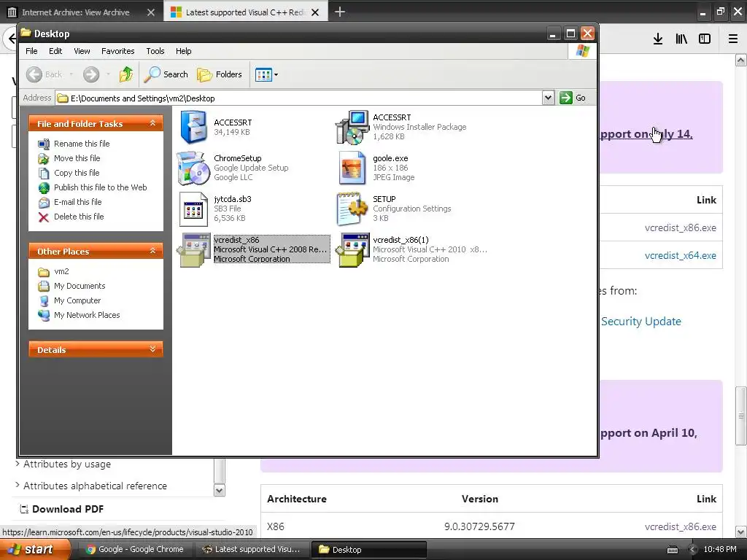Viewport: 747px width, 560px height.
Task: Open the Tools menu
Action: [x=155, y=51]
